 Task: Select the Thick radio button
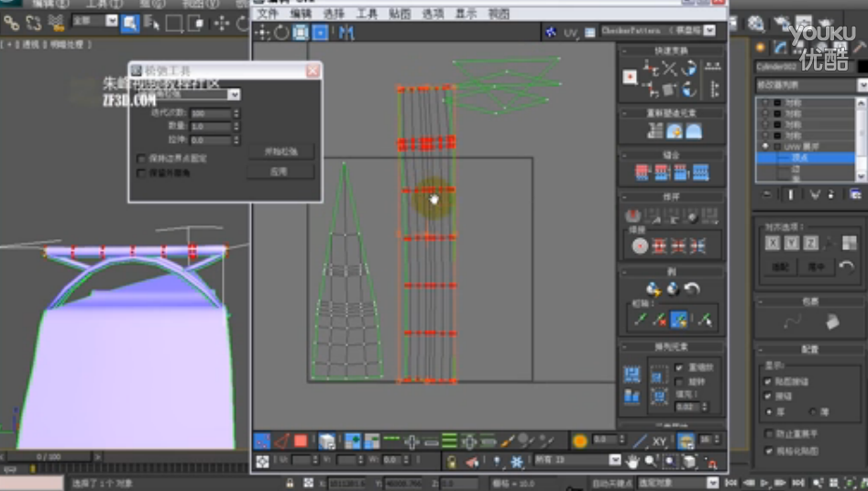[768, 411]
